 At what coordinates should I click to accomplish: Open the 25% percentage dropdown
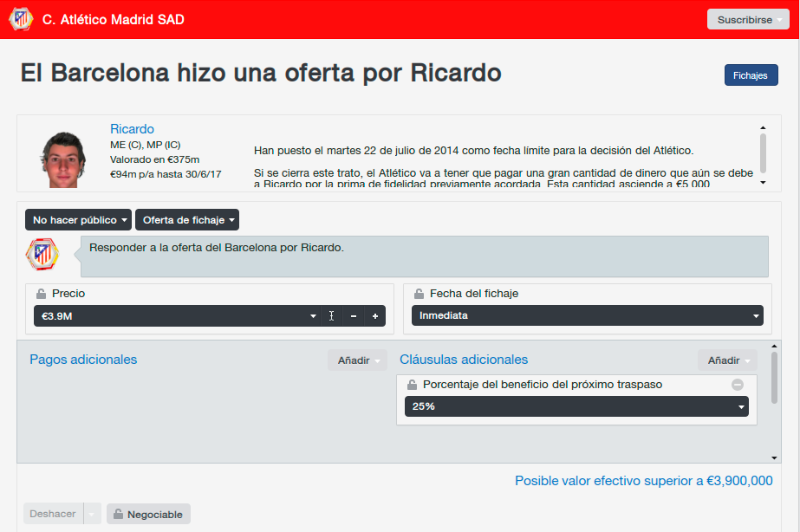click(x=576, y=406)
